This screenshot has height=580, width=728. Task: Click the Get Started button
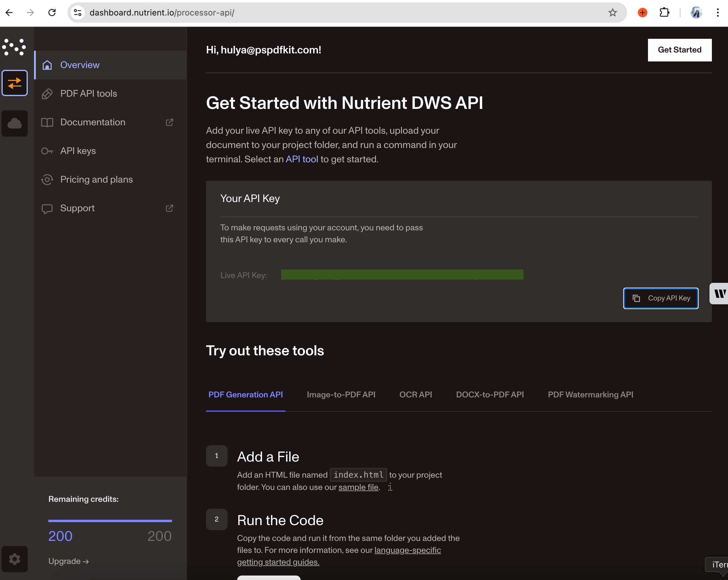coord(679,50)
